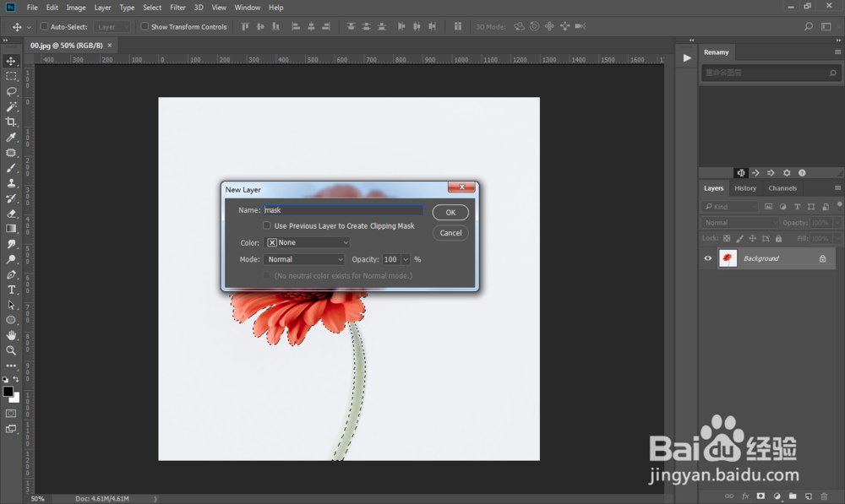Screen dimensions: 845x504
Task: Open the Auto-Select Layer dropdown
Action: click(112, 26)
